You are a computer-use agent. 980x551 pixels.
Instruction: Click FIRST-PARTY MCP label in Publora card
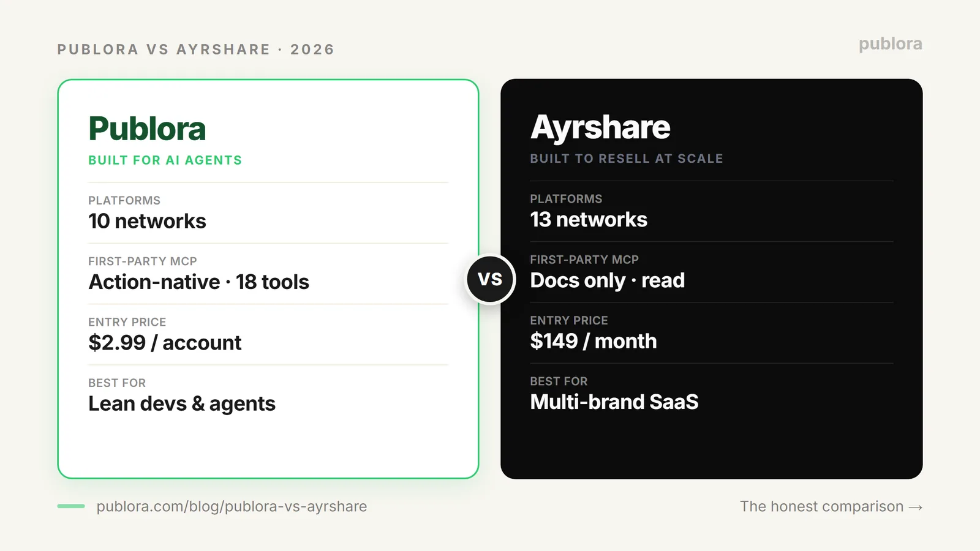[x=143, y=261]
